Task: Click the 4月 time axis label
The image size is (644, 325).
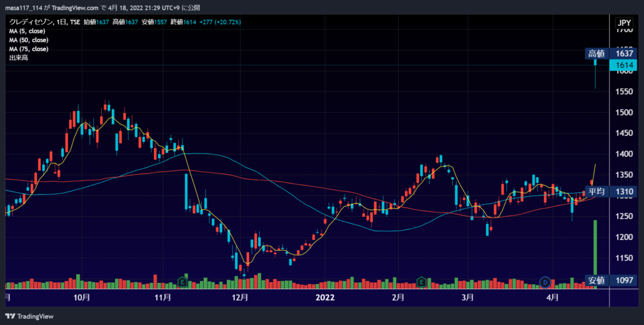Action: click(552, 297)
